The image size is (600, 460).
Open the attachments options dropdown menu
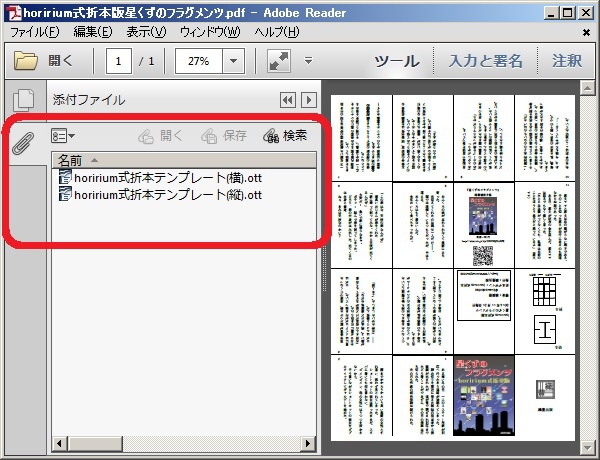[63, 136]
